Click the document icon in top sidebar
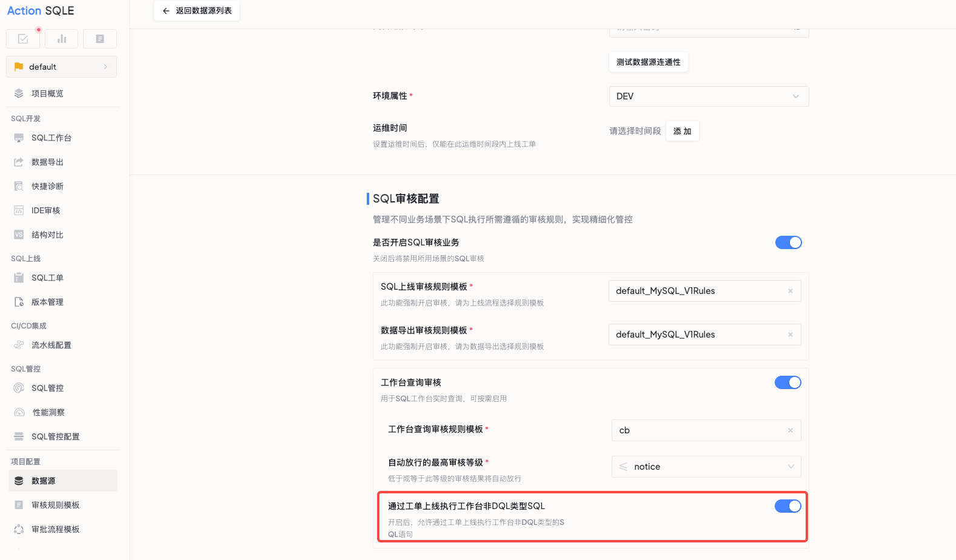 click(100, 39)
